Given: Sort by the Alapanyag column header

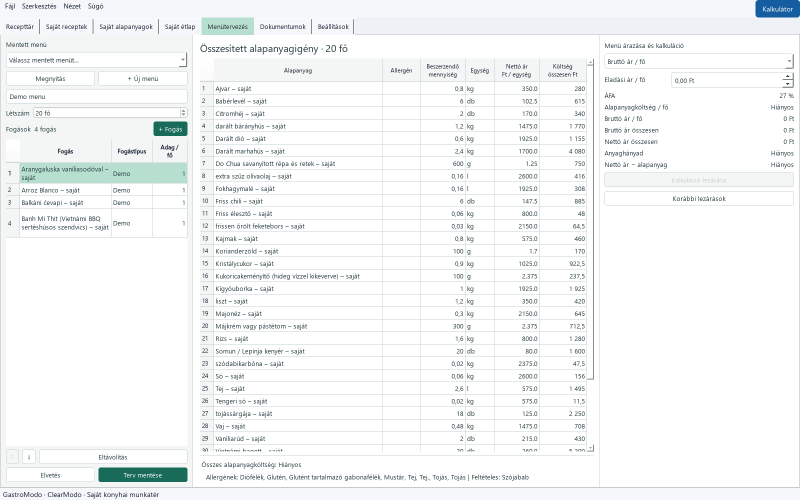Looking at the screenshot, I should pos(298,70).
